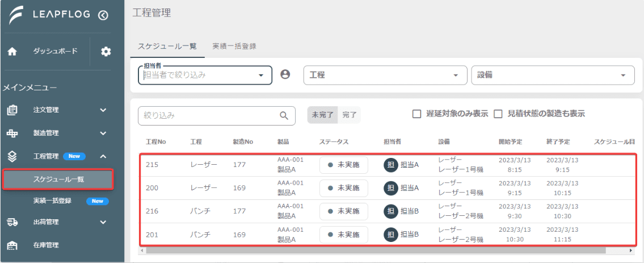
Task: Enable the 見積状態の製造も表示 checkbox
Action: [x=498, y=114]
